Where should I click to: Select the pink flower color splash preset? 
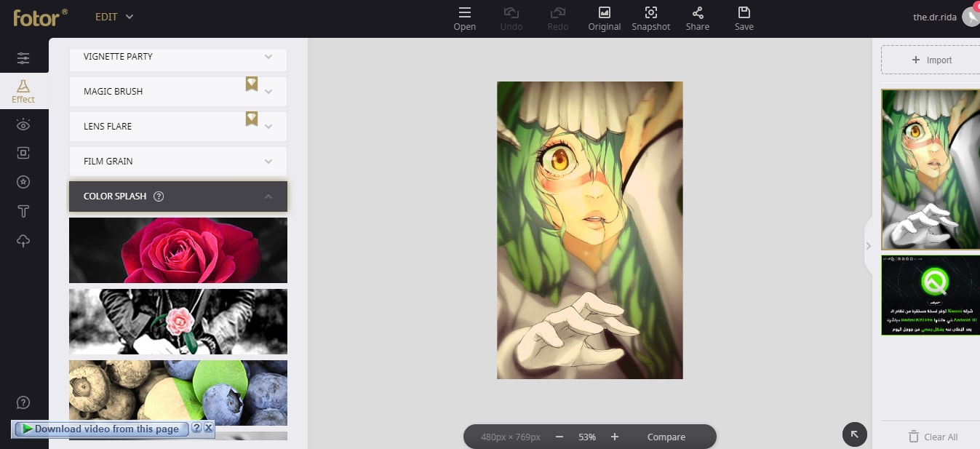click(x=178, y=322)
